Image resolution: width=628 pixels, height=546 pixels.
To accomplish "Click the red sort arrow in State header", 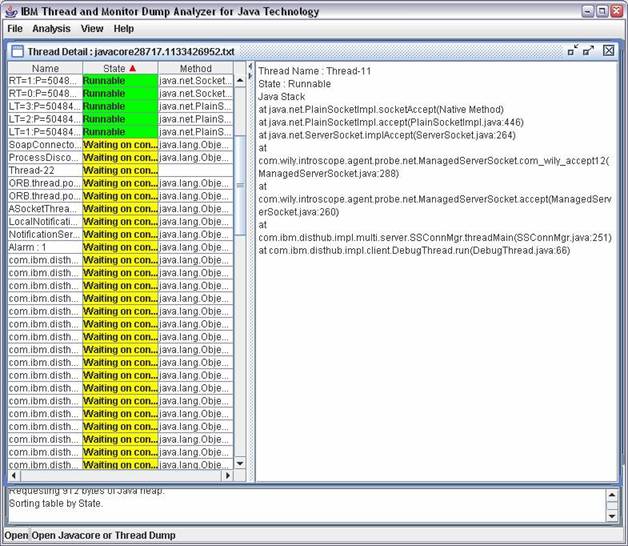I will [x=133, y=69].
